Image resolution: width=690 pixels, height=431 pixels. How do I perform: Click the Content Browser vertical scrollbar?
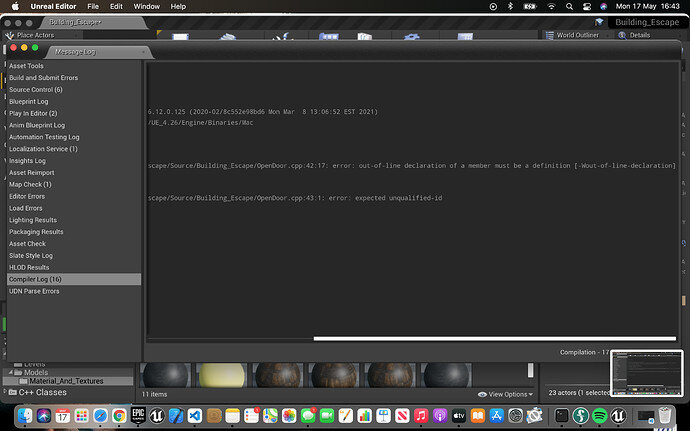(530, 370)
